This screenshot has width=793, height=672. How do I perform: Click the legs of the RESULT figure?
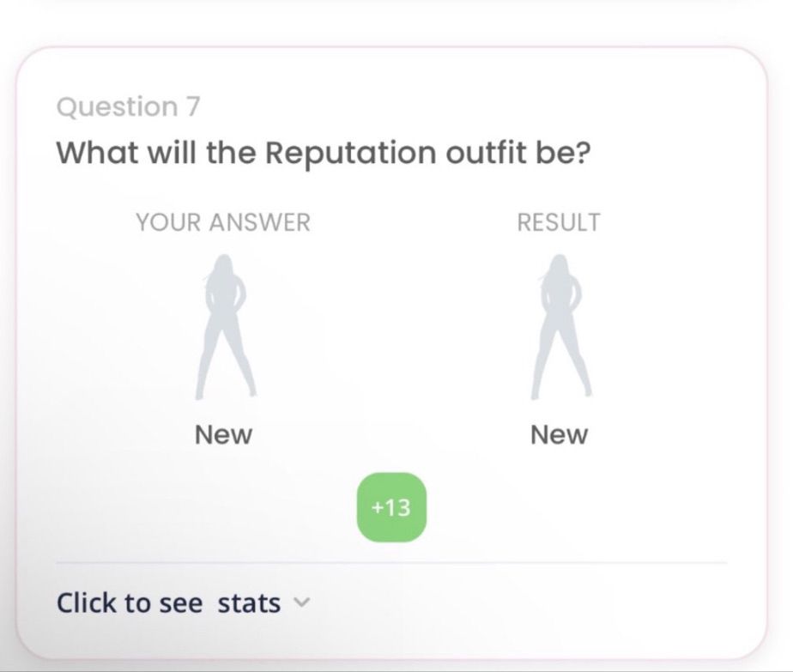(561, 360)
